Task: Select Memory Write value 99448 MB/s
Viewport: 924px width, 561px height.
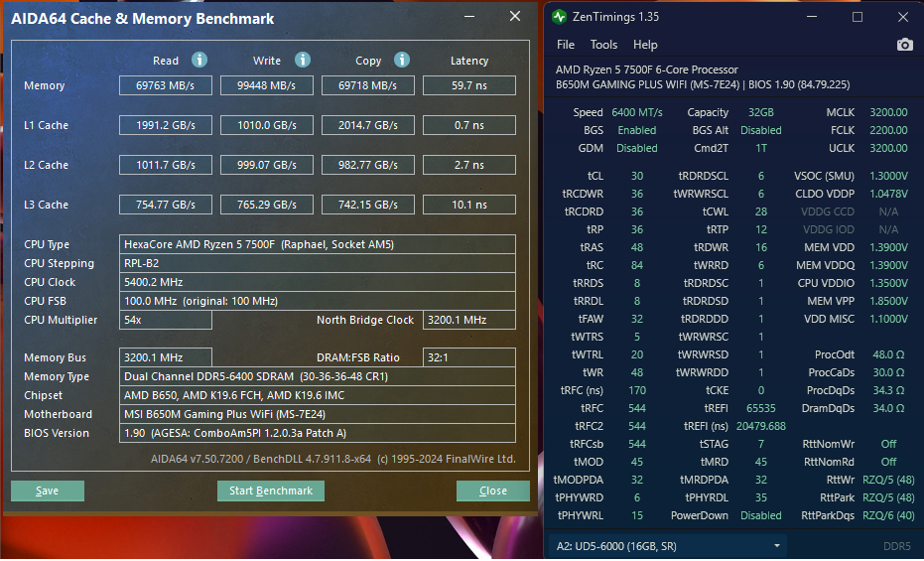Action: pos(267,85)
